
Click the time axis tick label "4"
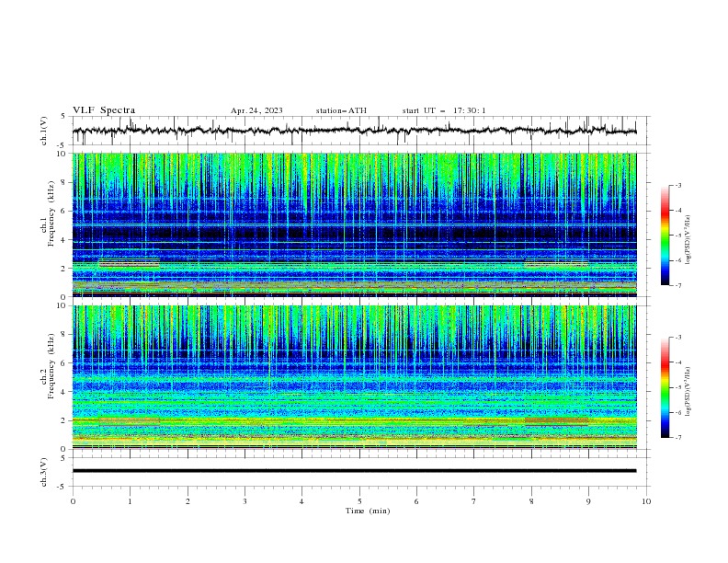[301, 501]
